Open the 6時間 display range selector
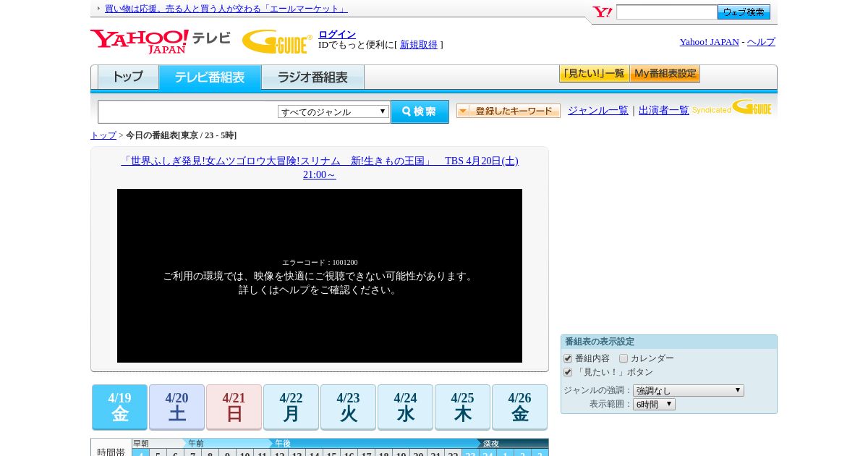Screen dimensions: 868x456 [654, 404]
